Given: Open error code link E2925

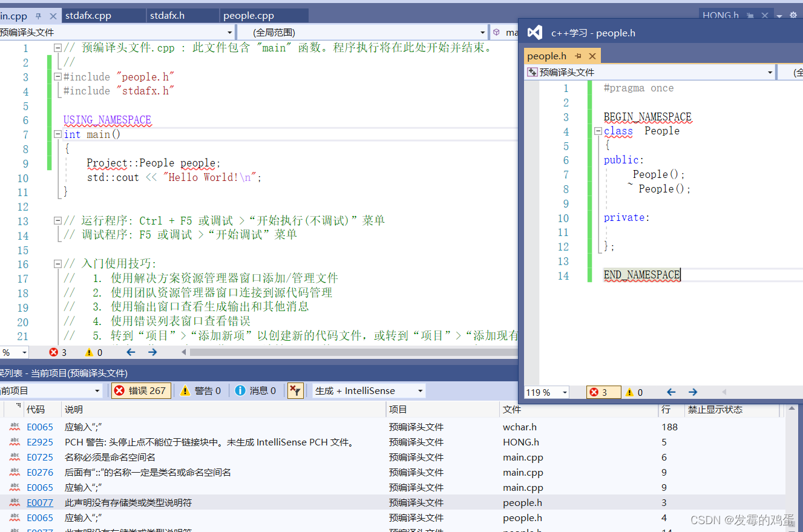Looking at the screenshot, I should click(40, 442).
